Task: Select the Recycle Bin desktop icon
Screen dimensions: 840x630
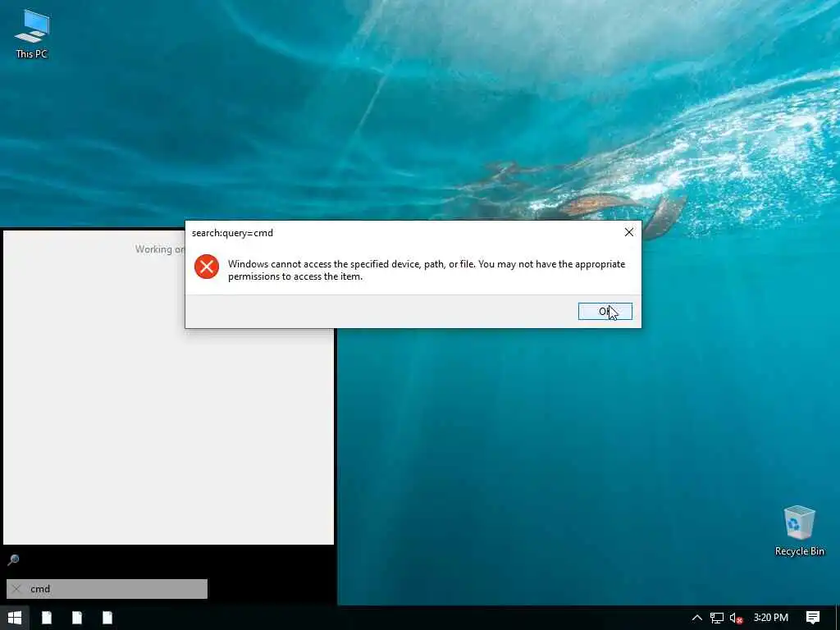Action: point(799,531)
